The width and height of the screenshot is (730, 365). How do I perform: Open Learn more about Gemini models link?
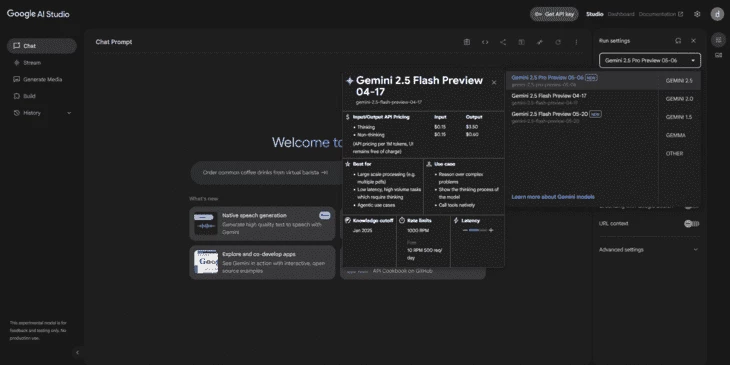pos(553,197)
